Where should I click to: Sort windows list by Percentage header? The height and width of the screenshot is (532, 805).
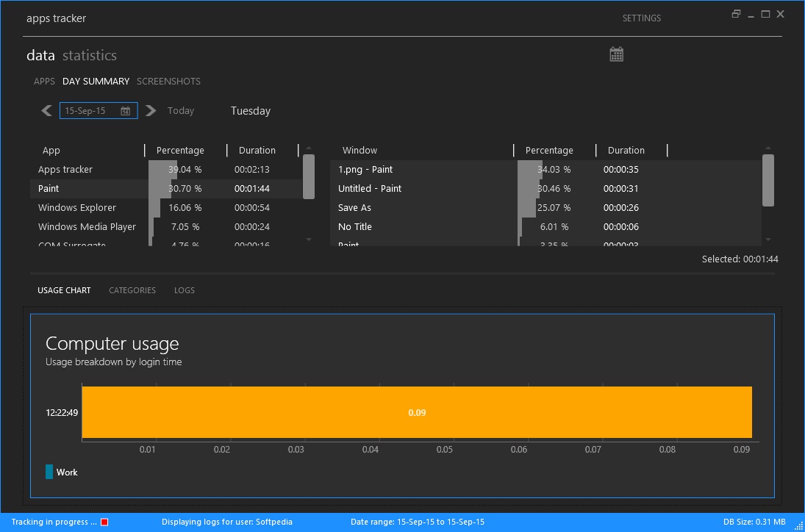pyautogui.click(x=549, y=151)
